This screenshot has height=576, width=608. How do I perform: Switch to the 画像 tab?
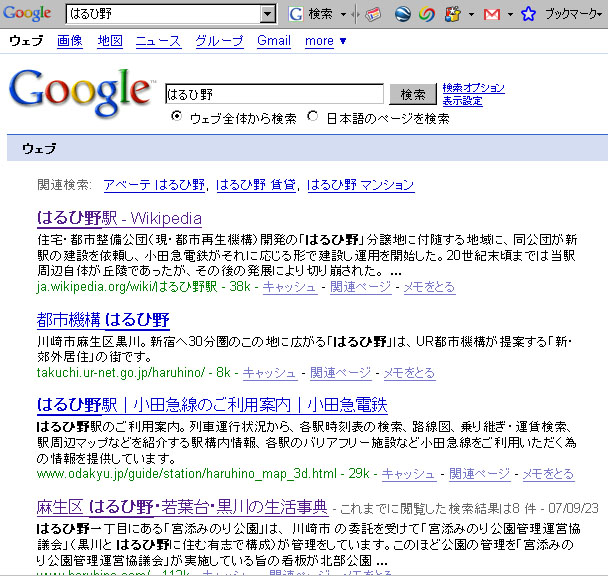[x=70, y=41]
